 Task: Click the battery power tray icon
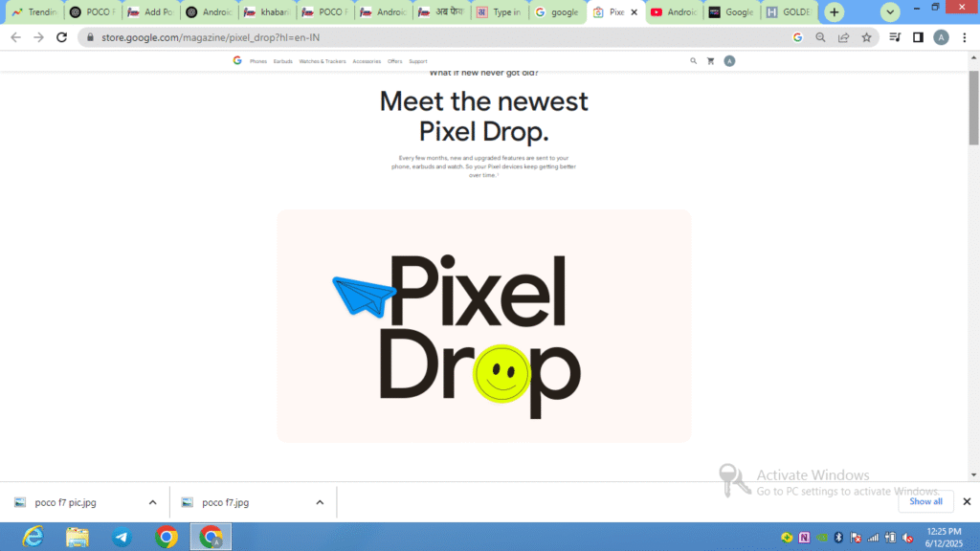(891, 538)
